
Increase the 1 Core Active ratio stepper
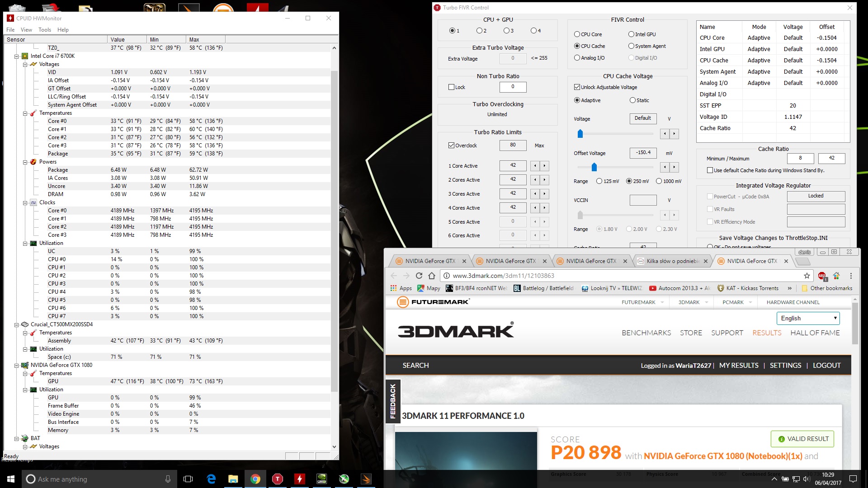coord(545,166)
